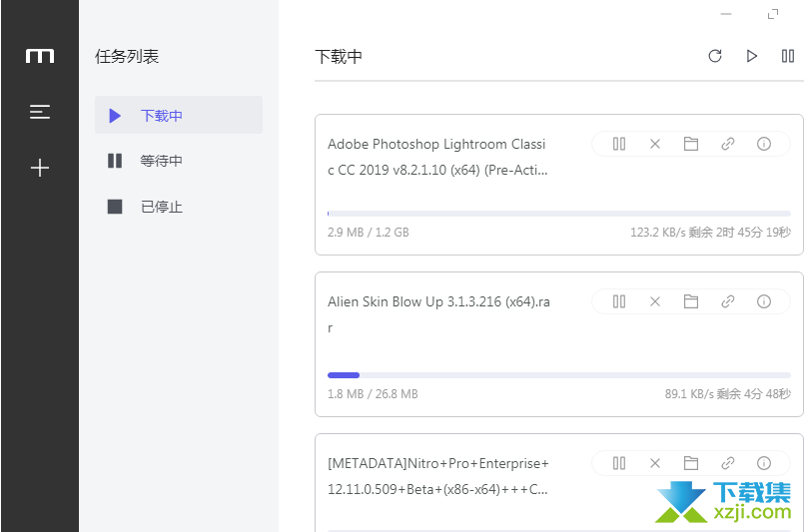
Task: Delete the Alien Skin Blow Up task
Action: click(655, 301)
